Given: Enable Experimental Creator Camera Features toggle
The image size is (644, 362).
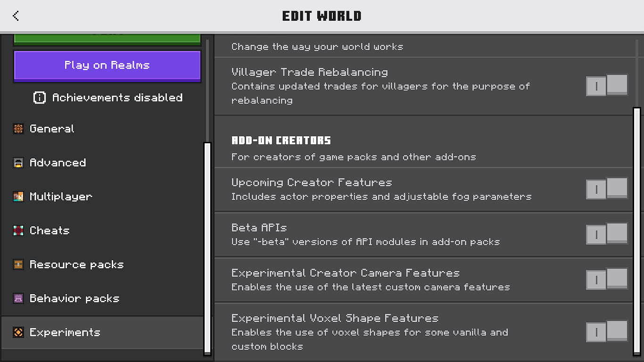Looking at the screenshot, I should point(607,279).
